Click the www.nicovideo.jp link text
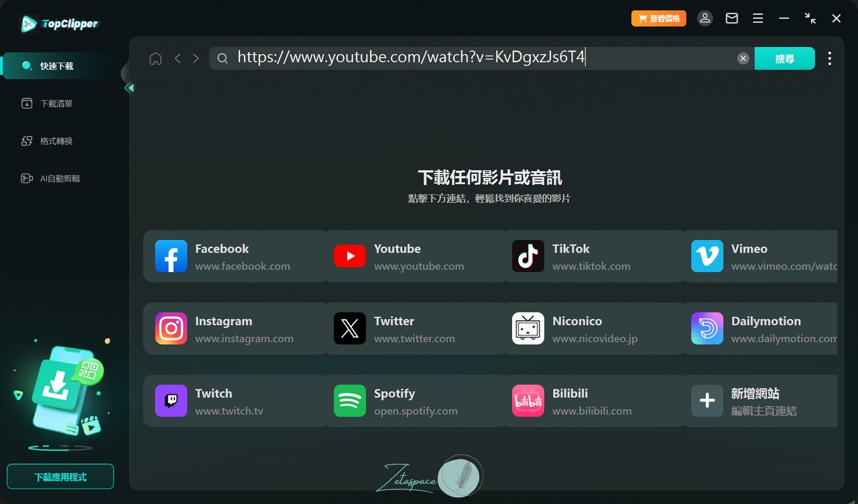The image size is (858, 504). 595,338
